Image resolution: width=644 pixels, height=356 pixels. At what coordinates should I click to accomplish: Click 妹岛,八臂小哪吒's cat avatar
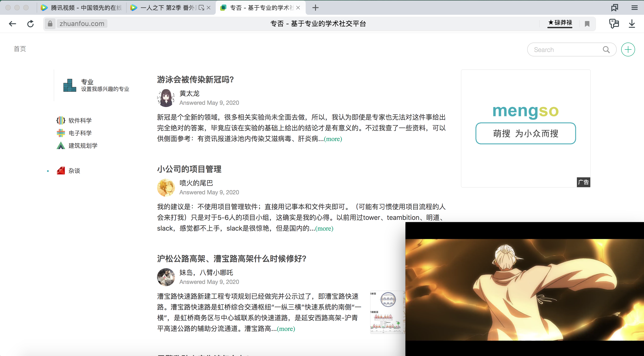click(166, 277)
